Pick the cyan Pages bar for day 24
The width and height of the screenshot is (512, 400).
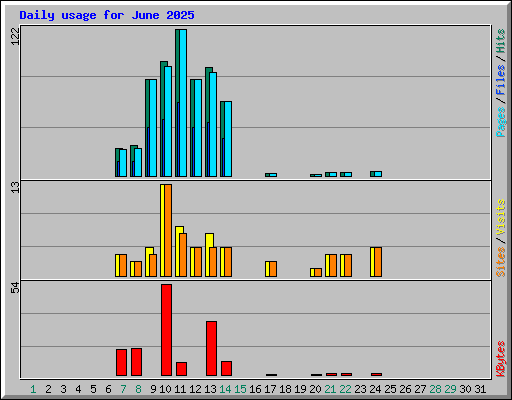point(378,174)
